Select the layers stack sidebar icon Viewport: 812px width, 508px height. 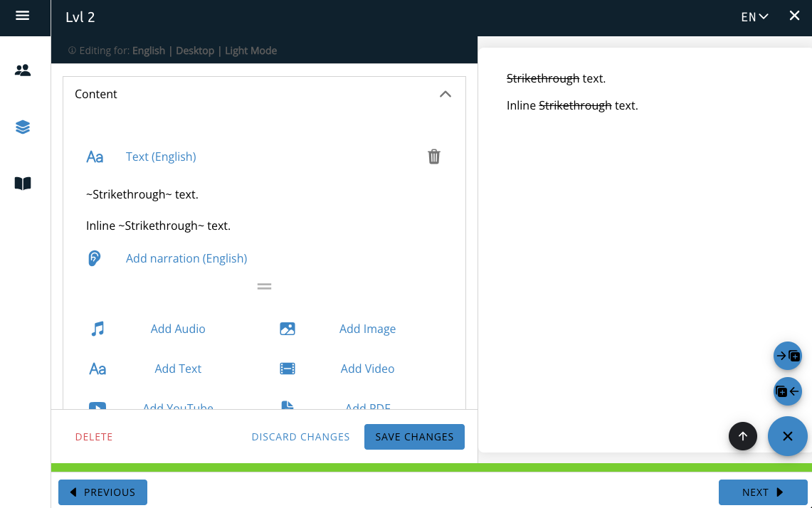pyautogui.click(x=23, y=127)
